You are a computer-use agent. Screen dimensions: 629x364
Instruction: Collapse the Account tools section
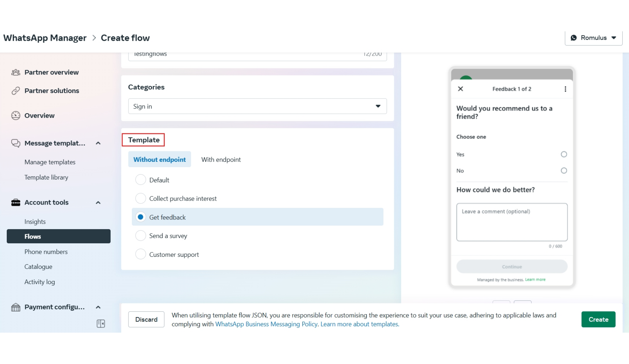pyautogui.click(x=98, y=202)
